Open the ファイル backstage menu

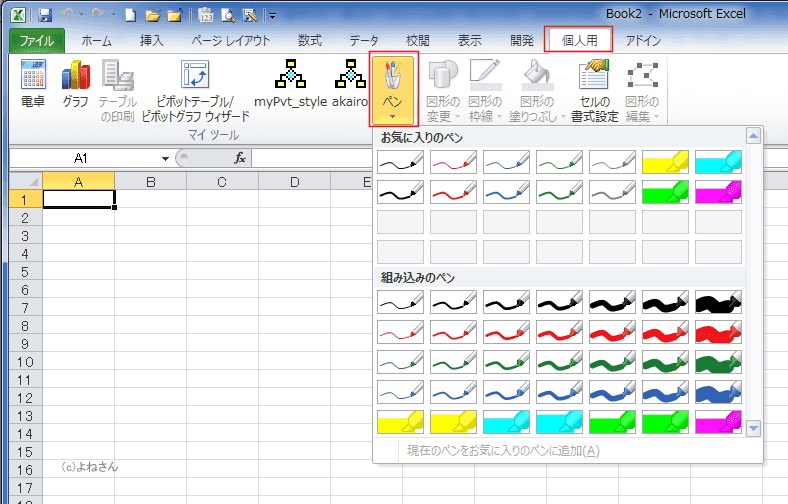37,41
